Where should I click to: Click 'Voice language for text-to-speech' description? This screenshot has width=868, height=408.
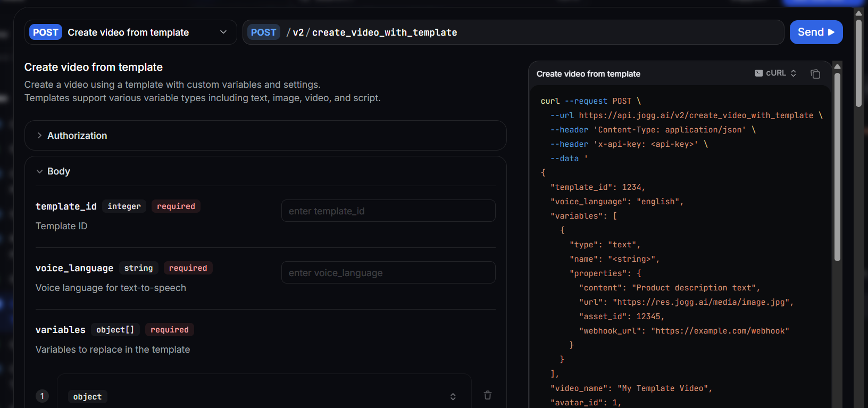pyautogui.click(x=111, y=288)
